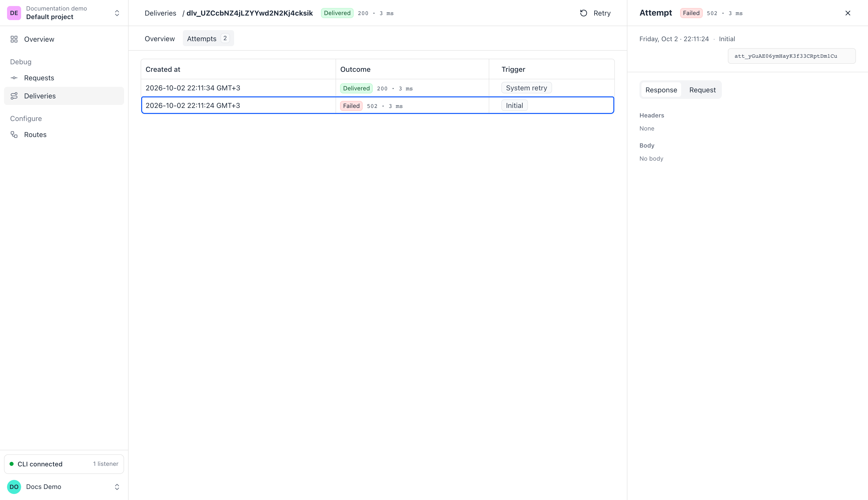Go back to Deliveries breadcrumb
This screenshot has height=500, width=868.
coord(160,13)
